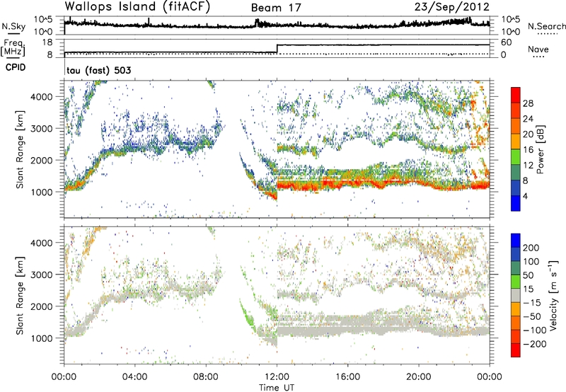Click the '16:00' time axis label
Image resolution: width=566 pixels, height=392 pixels.
pyautogui.click(x=347, y=377)
